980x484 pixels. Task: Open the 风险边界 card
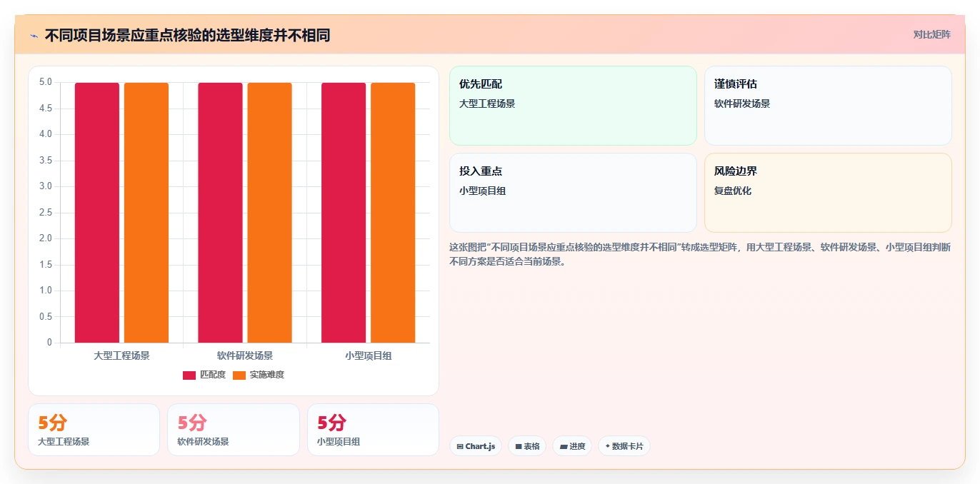pos(828,193)
